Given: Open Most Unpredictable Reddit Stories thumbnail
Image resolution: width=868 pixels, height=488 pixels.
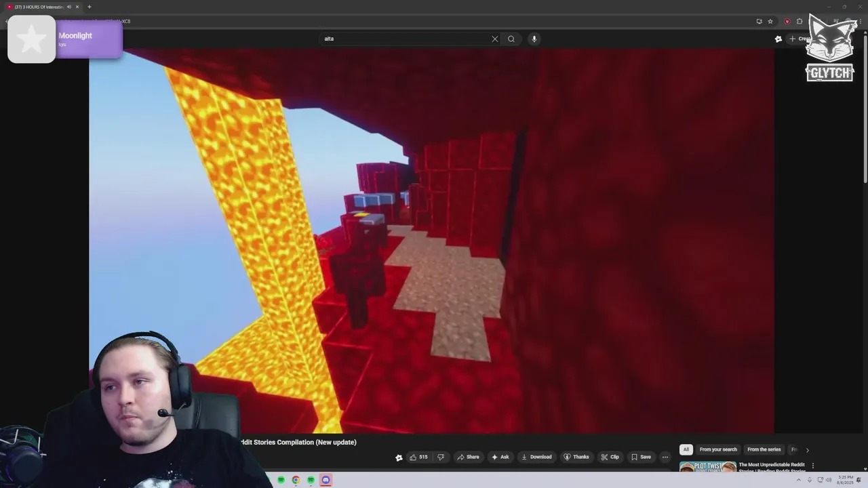Looking at the screenshot, I should coord(708,467).
